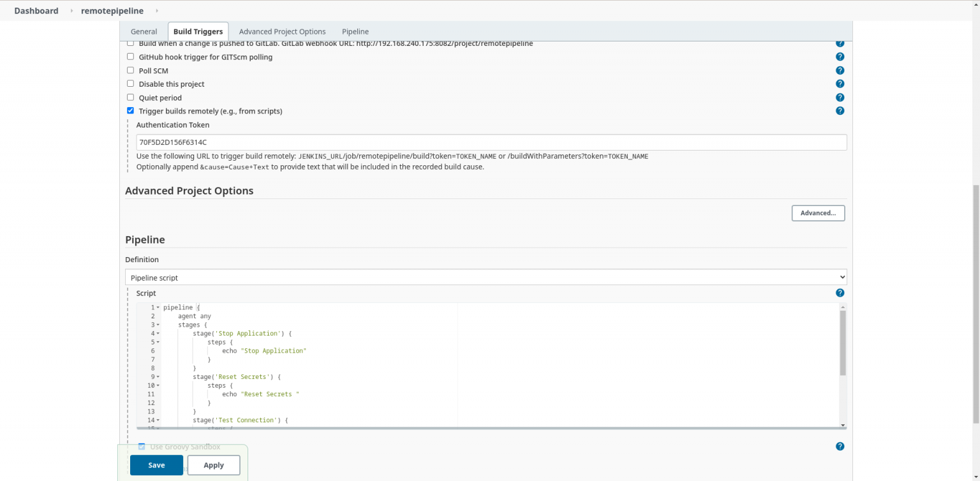Open help for Use Groovy Sandbox
Screen dimensions: 980x481
[840, 446]
